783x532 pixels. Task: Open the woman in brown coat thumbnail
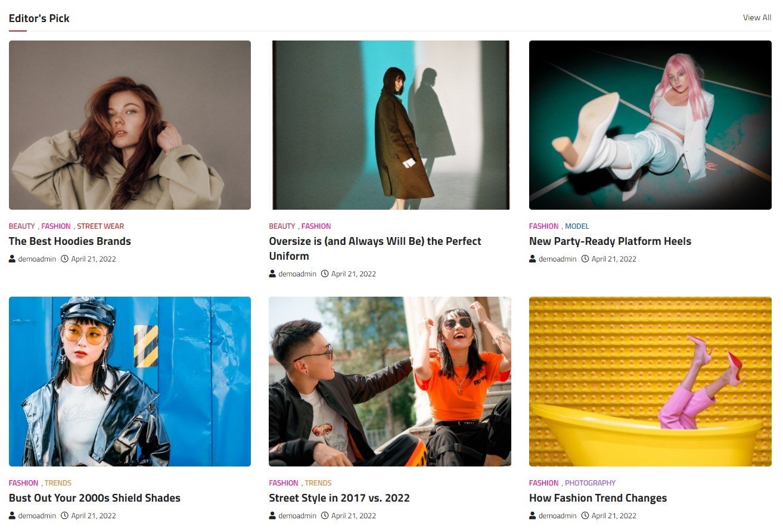(x=390, y=125)
